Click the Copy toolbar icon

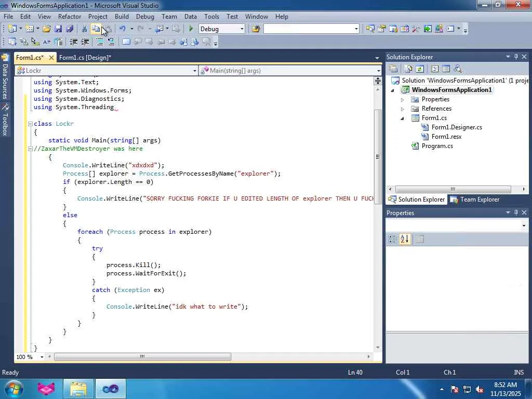(x=96, y=29)
